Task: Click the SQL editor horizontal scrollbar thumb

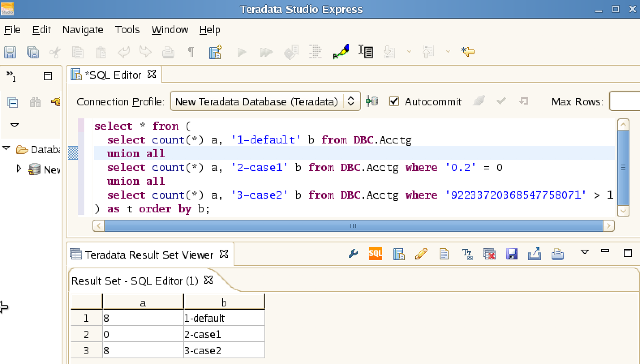Action: pos(353,226)
